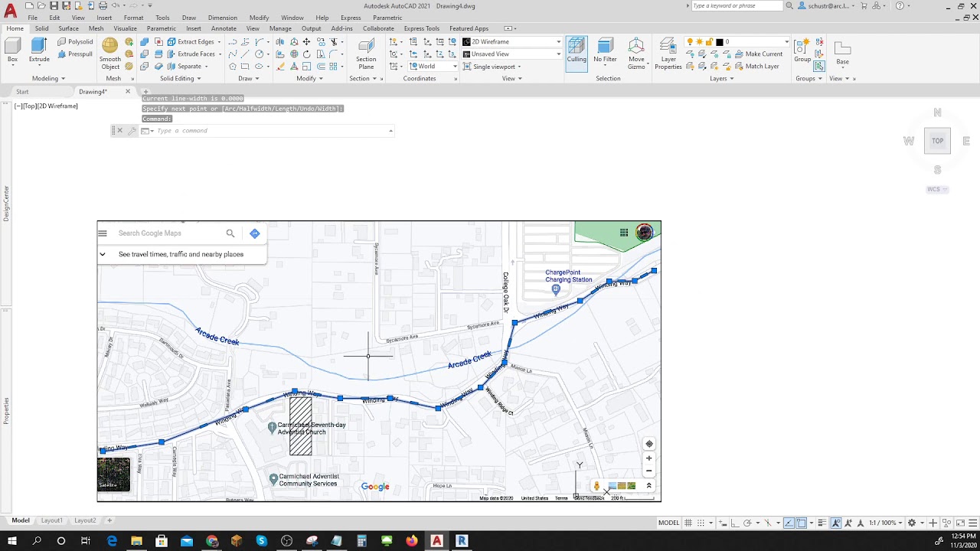Switch to the Solid ribbon tab
Image resolution: width=980 pixels, height=551 pixels.
click(41, 28)
